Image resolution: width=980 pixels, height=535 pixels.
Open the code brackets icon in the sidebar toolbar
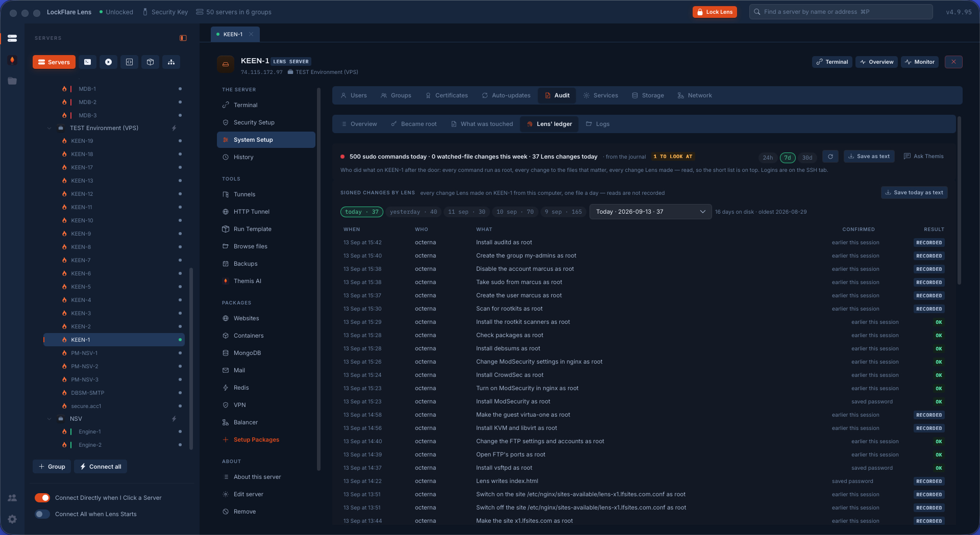point(130,62)
